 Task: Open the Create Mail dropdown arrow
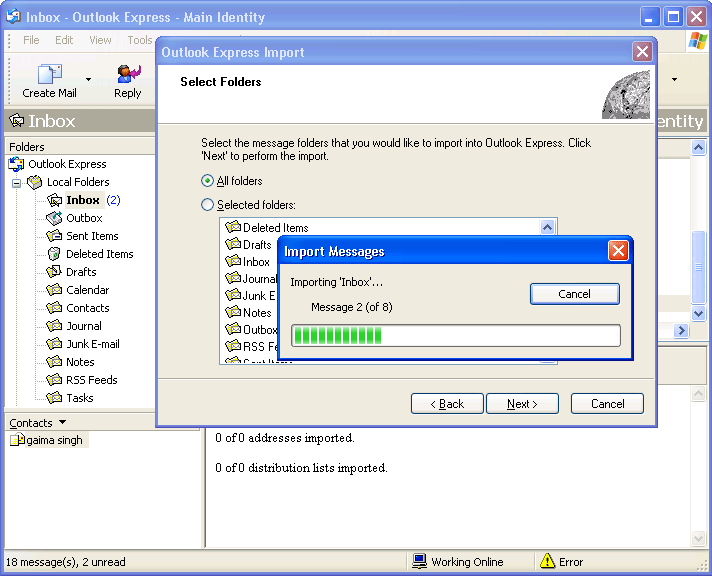pos(89,79)
